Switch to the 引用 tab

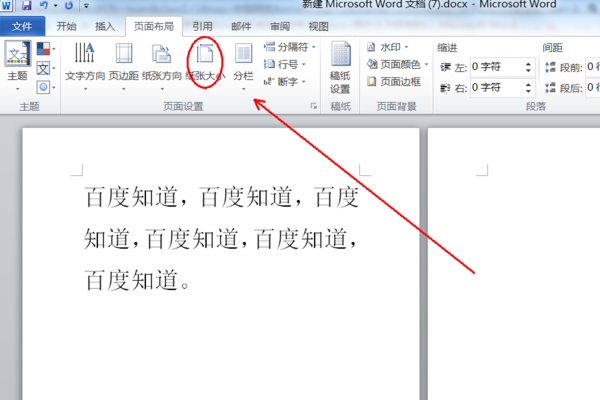202,26
